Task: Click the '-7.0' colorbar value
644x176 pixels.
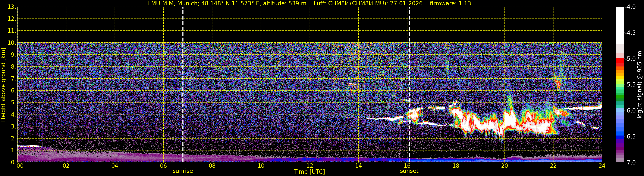Action: tap(630, 163)
